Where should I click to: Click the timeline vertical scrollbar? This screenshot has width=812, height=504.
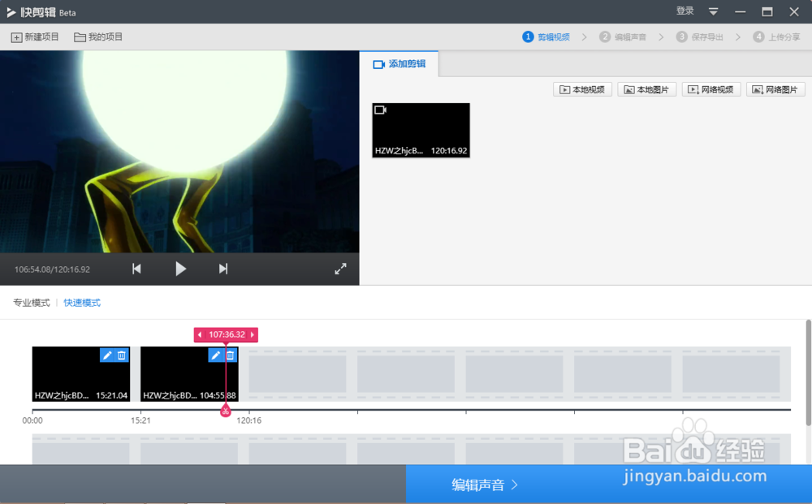click(x=809, y=373)
